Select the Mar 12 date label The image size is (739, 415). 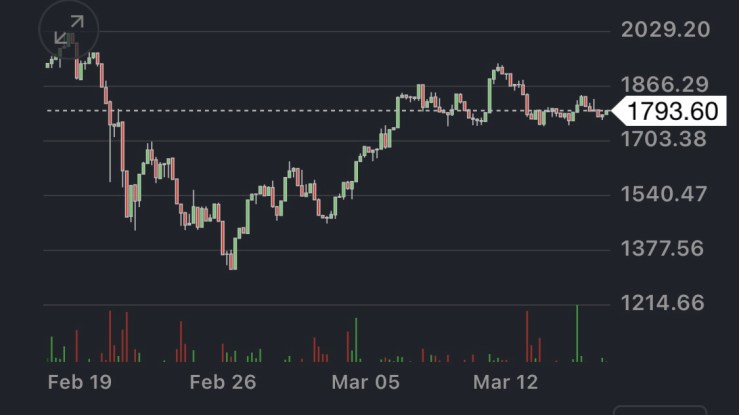coord(506,382)
